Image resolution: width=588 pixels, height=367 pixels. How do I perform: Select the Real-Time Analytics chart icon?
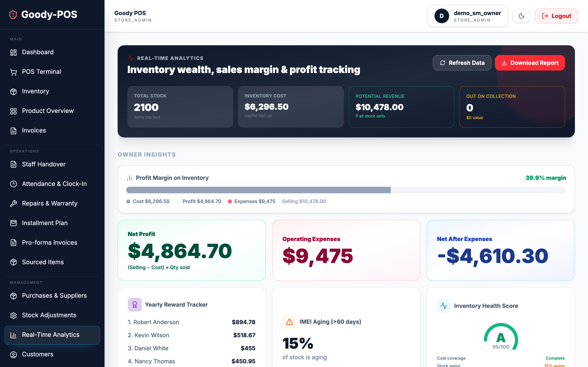pos(13,335)
